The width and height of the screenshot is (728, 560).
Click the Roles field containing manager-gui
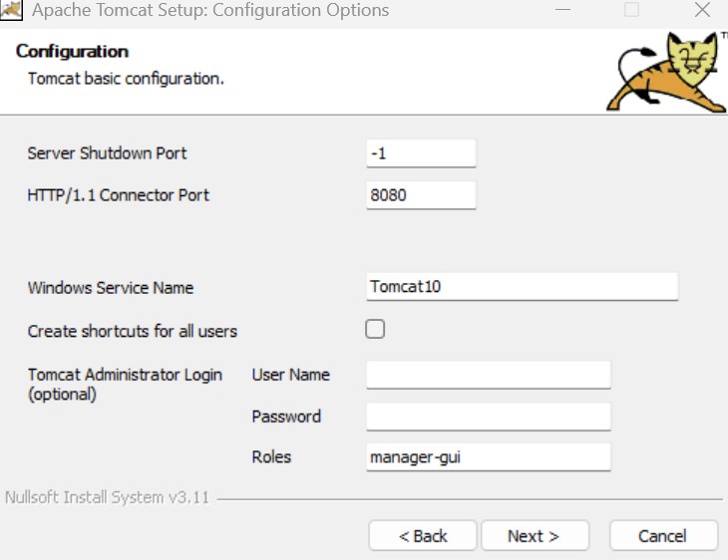click(489, 457)
